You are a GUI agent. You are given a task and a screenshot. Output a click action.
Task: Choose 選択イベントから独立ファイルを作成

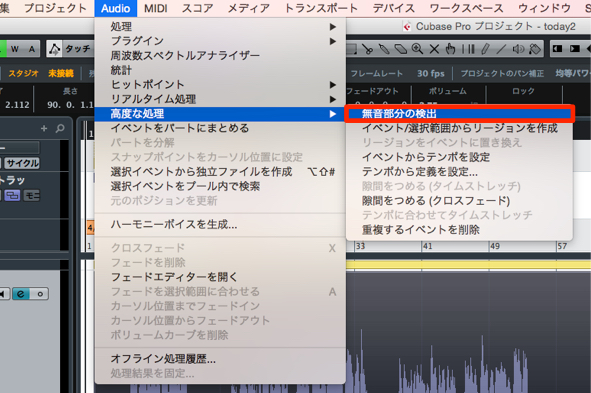coord(220,172)
